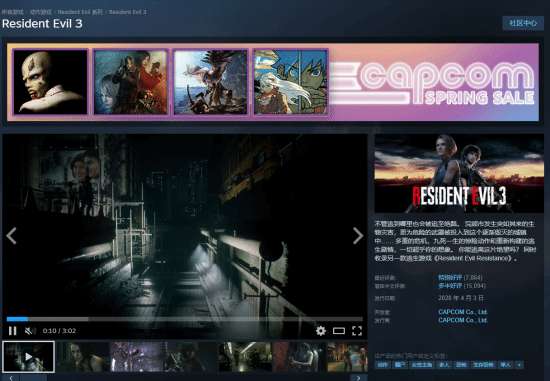
Task: Open all reviews link with 15,034 count
Action: (462, 286)
